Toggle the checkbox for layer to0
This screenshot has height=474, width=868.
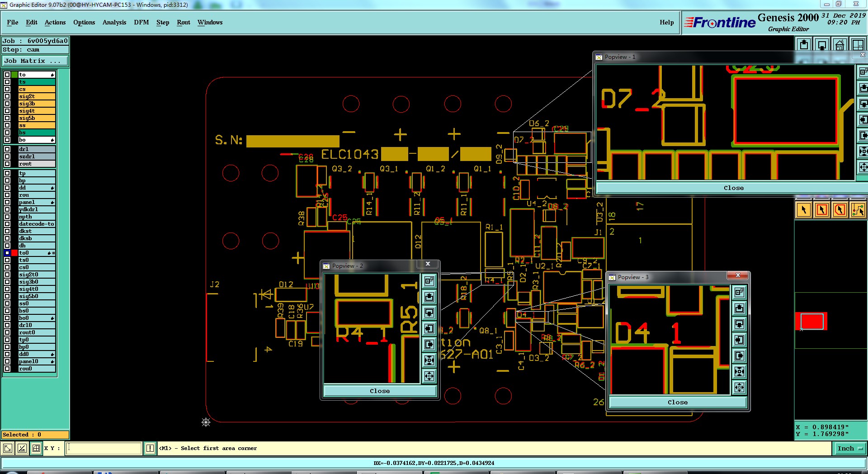tap(7, 253)
